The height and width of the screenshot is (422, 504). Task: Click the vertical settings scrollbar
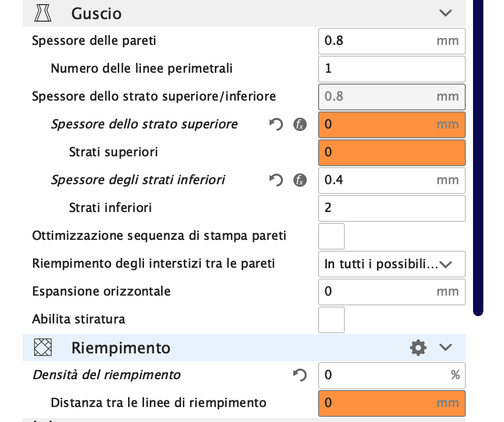(478, 157)
